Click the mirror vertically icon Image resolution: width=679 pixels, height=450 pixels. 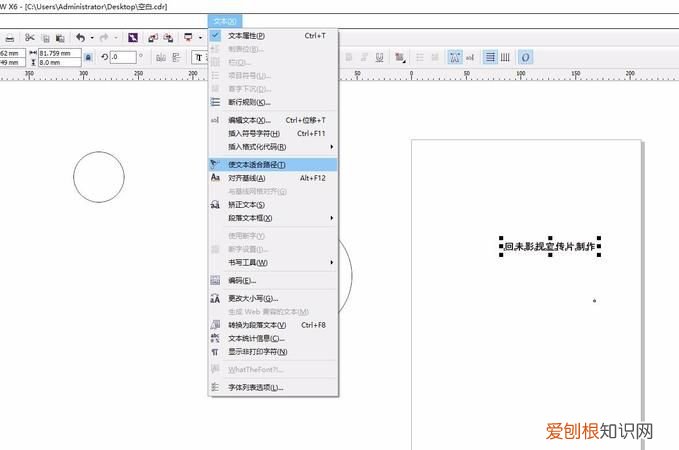[x=176, y=57]
